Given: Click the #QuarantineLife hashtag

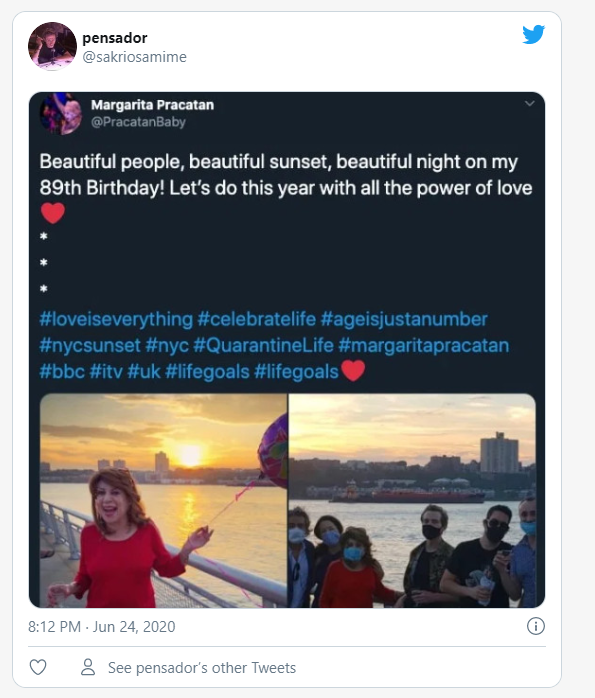Looking at the screenshot, I should (x=263, y=345).
